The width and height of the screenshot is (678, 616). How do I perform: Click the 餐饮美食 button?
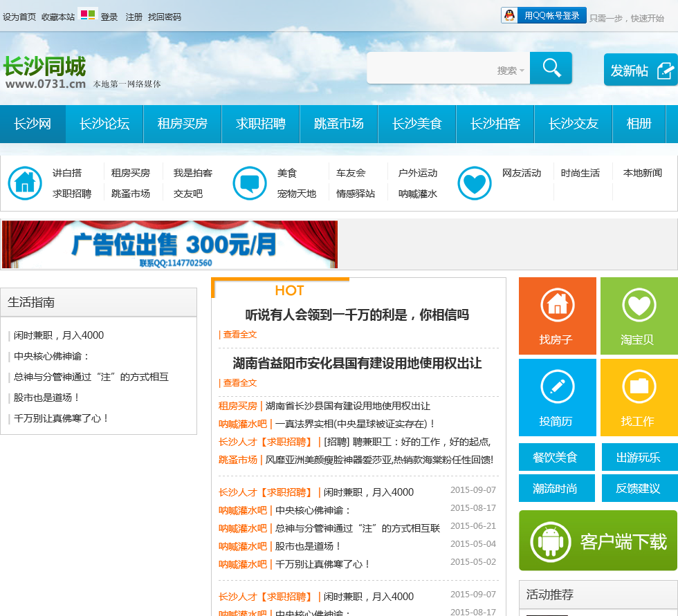click(x=556, y=457)
